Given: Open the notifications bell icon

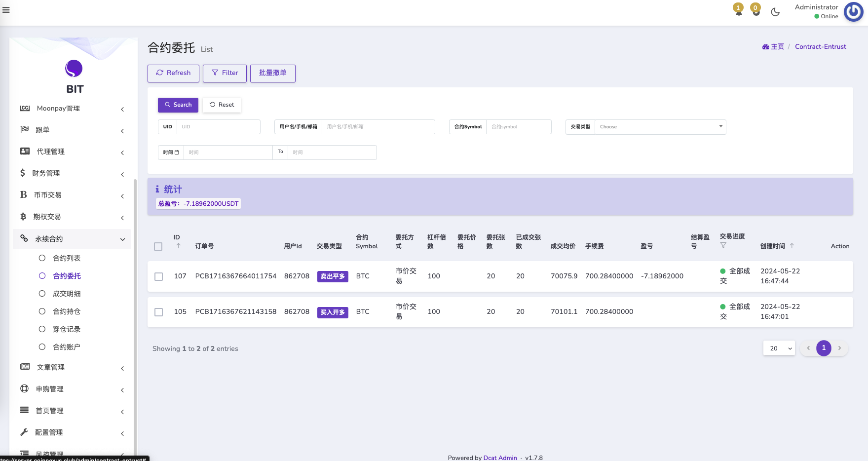Looking at the screenshot, I should click(738, 11).
